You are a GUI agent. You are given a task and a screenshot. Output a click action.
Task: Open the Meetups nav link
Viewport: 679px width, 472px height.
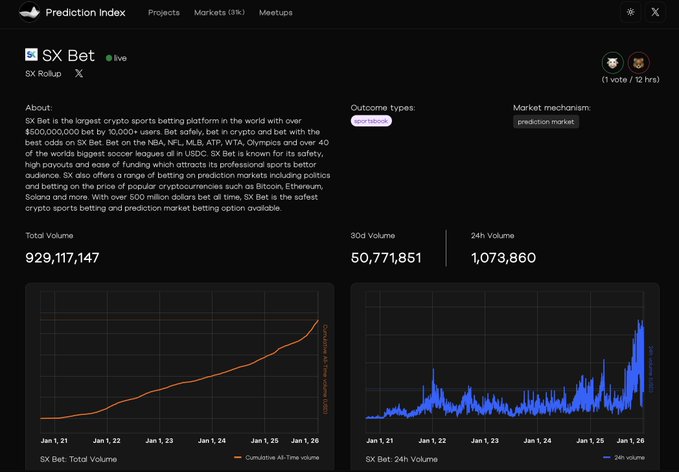[276, 13]
